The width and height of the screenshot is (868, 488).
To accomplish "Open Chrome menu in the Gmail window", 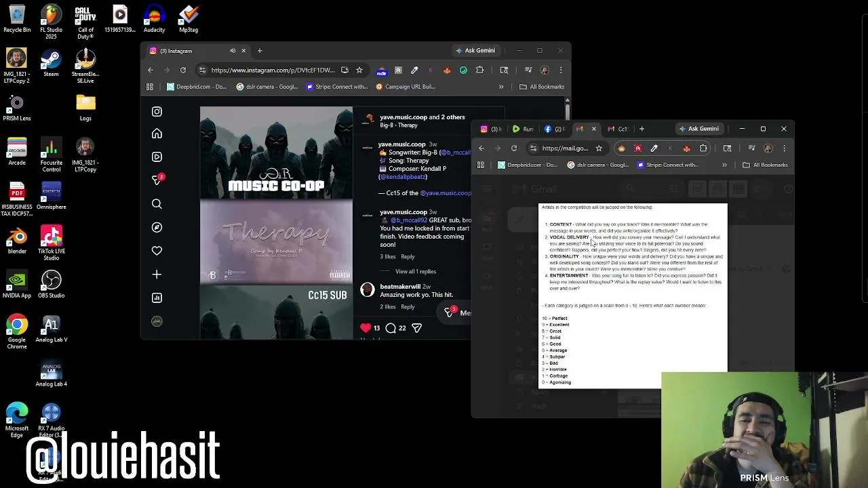I will (785, 148).
